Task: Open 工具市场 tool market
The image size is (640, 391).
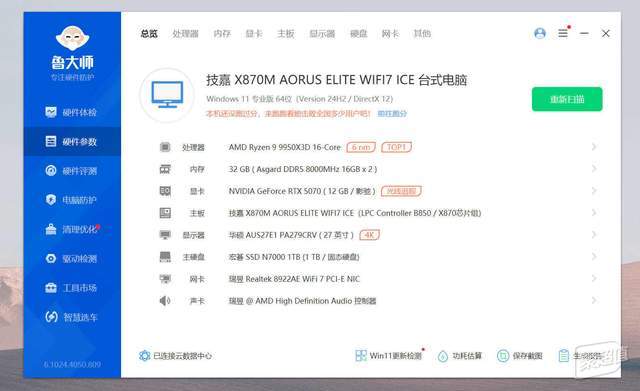Action: (71, 288)
